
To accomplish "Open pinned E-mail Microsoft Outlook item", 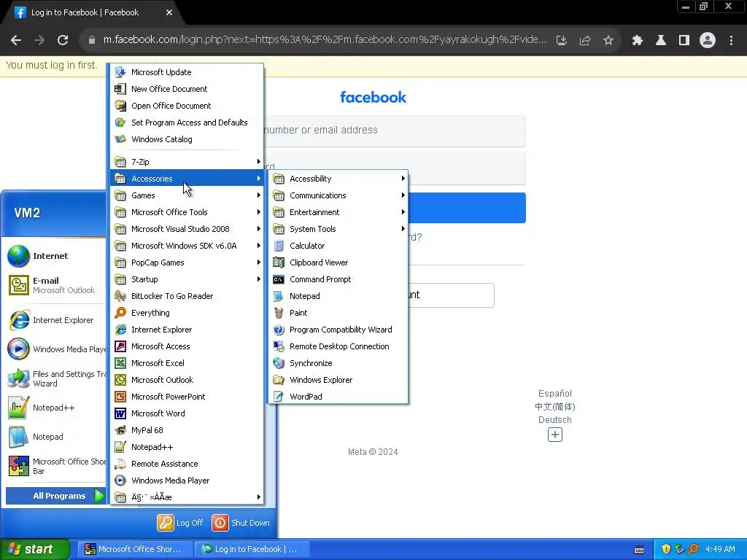I will point(55,285).
